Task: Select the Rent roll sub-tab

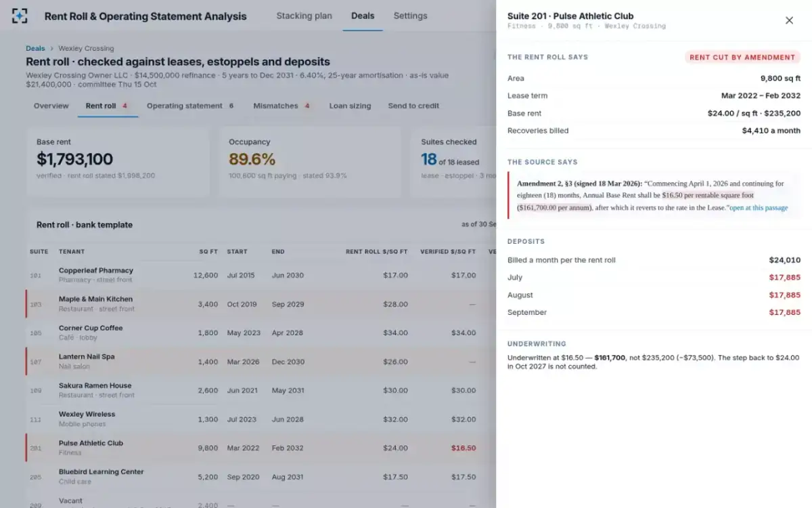Action: 108,106
